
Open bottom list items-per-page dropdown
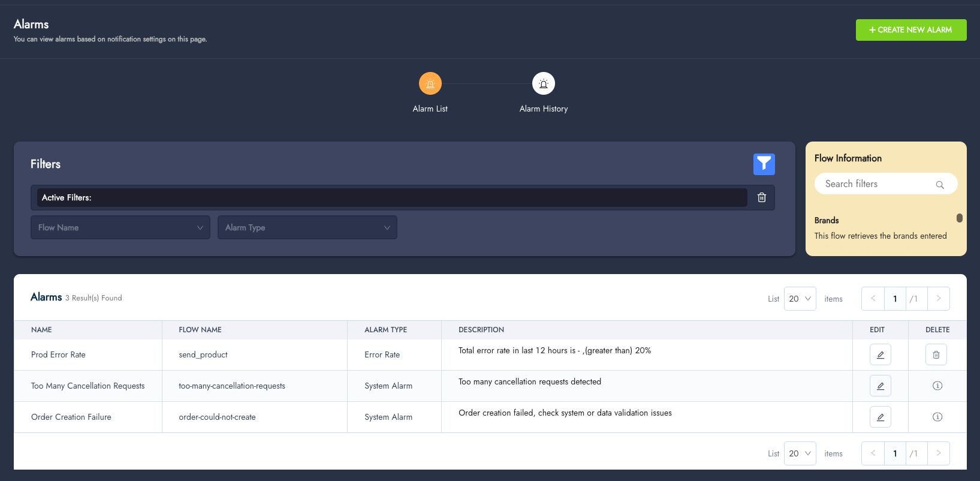[800, 453]
